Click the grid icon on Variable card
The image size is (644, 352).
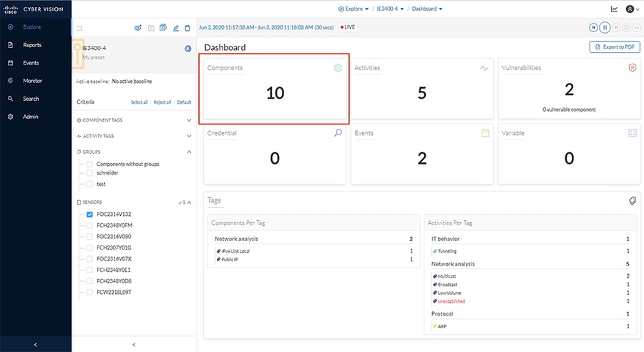[633, 133]
